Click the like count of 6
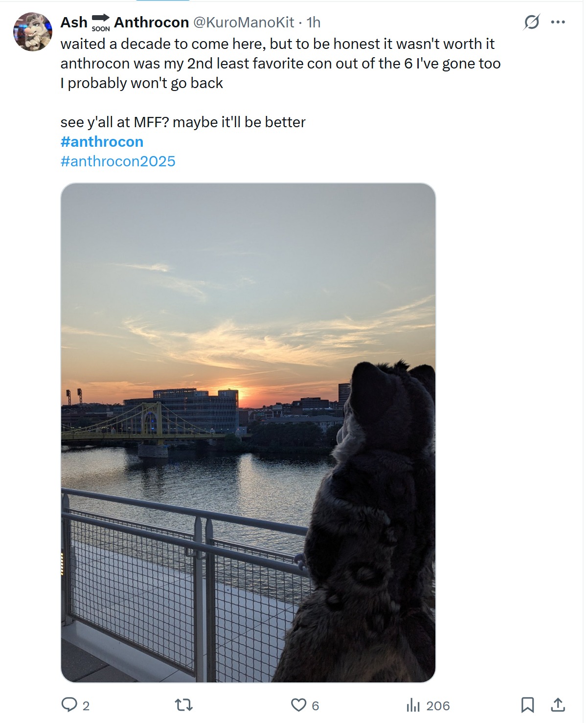 [316, 706]
